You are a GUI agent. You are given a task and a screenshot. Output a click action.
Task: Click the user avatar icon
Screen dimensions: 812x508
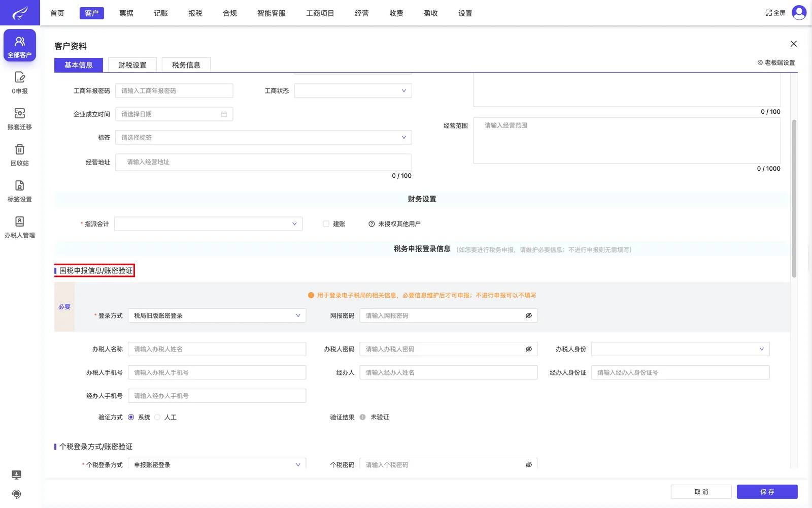click(799, 13)
